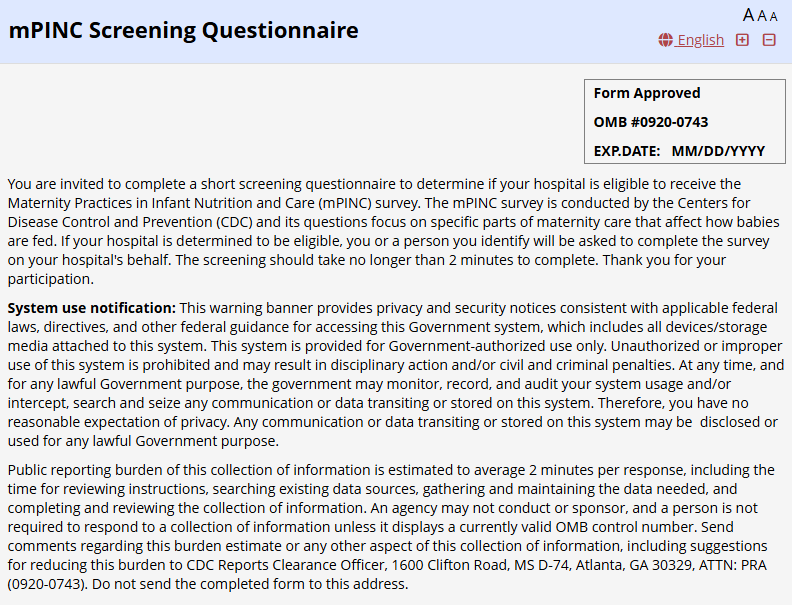Click the mPINC Screening Questionnaire title
The image size is (792, 605).
[183, 30]
